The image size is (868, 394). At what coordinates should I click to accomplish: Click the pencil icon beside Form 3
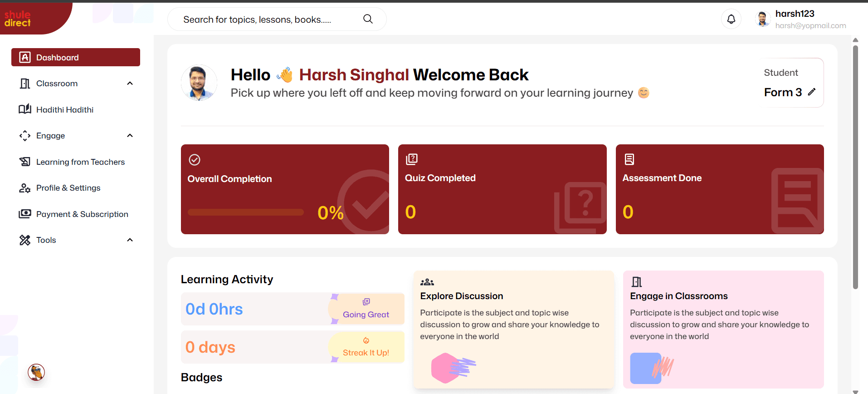click(x=812, y=92)
